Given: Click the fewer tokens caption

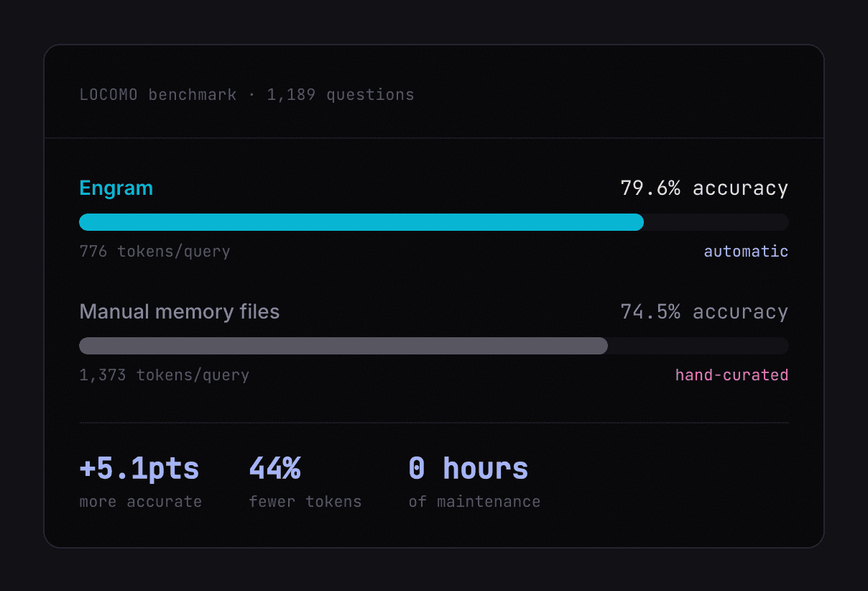Looking at the screenshot, I should pyautogui.click(x=305, y=502).
